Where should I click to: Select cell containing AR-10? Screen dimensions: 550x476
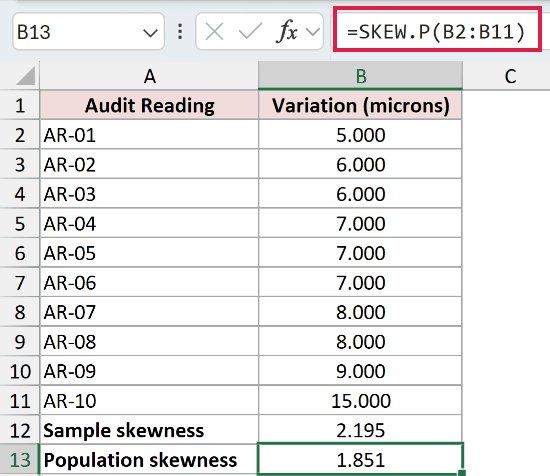(149, 401)
